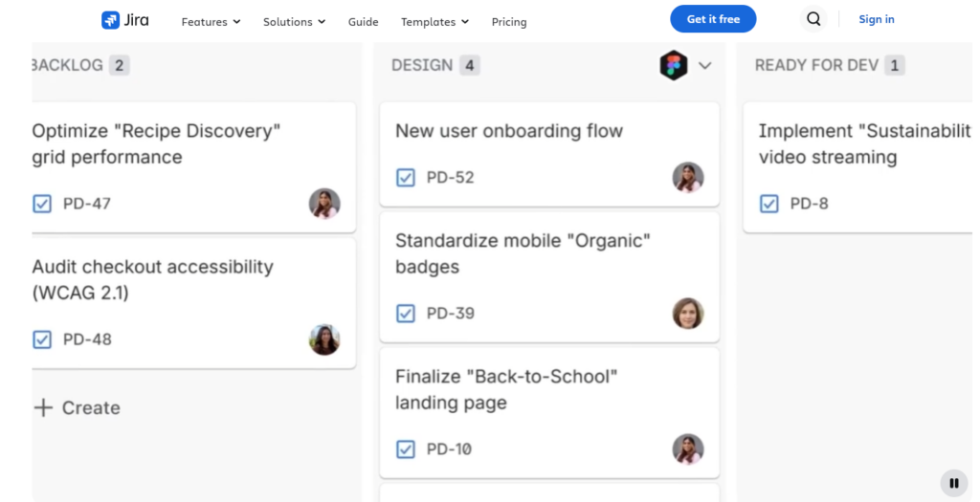Click Create in Backlog column

pyautogui.click(x=77, y=407)
